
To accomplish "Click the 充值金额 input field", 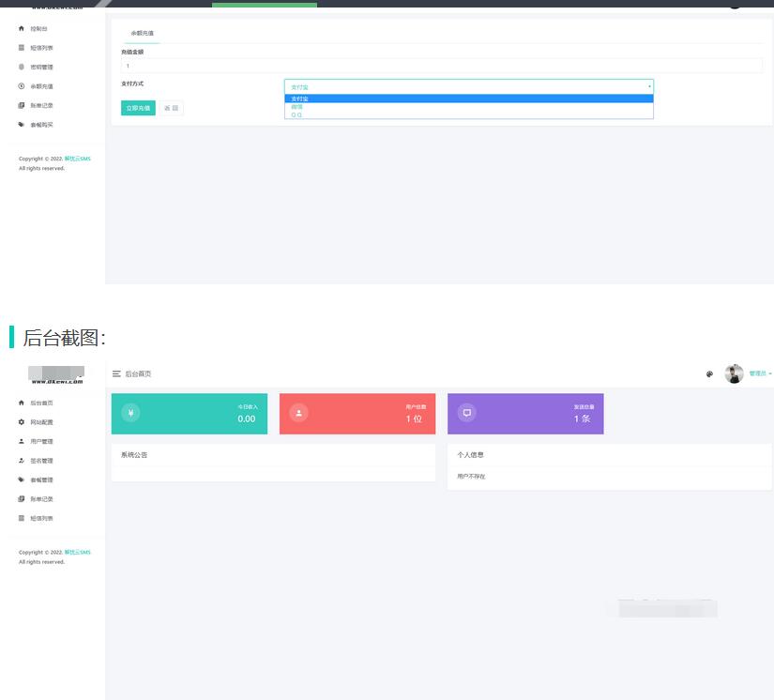I will tap(441, 66).
